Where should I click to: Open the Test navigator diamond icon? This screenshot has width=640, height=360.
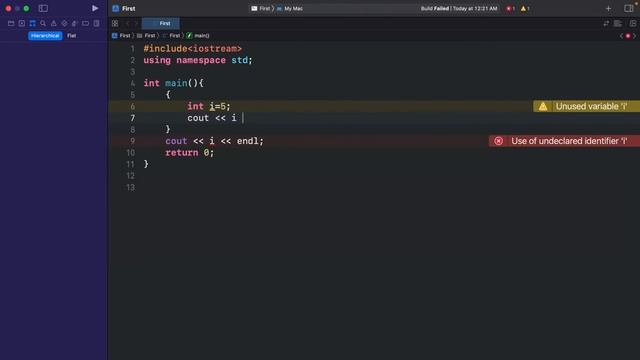point(64,24)
